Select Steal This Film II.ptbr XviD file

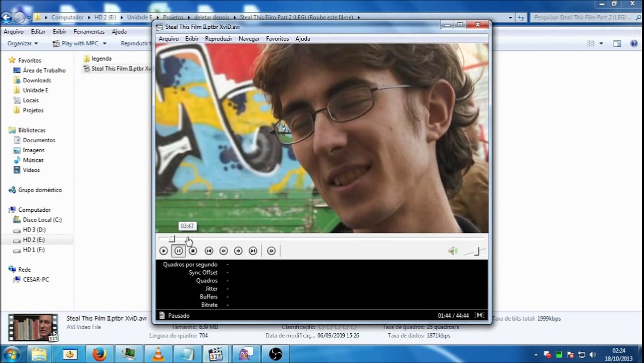[117, 69]
